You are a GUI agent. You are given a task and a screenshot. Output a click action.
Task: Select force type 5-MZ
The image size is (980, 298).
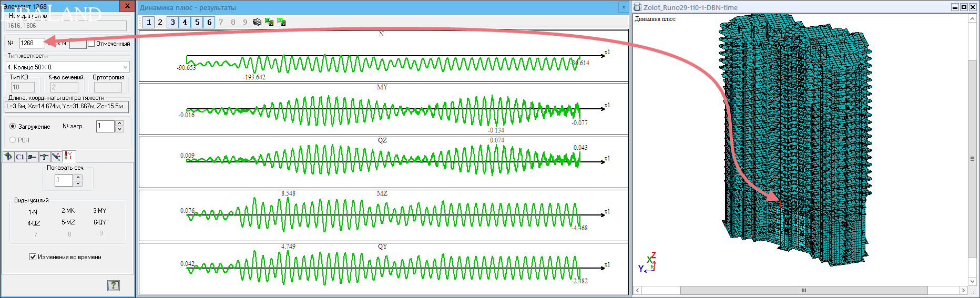(x=68, y=222)
